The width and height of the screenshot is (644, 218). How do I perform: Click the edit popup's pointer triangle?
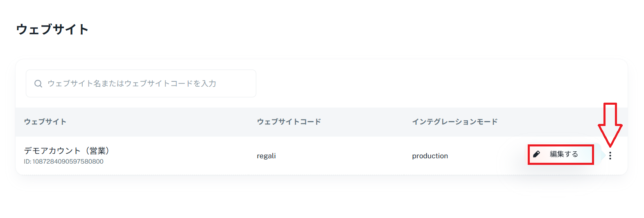click(x=603, y=155)
